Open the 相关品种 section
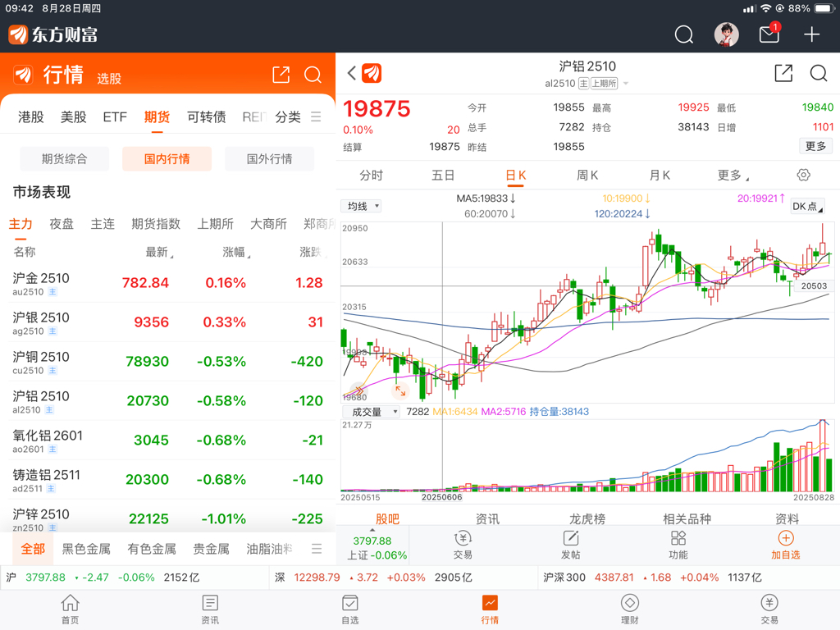The height and width of the screenshot is (630, 840). point(687,518)
